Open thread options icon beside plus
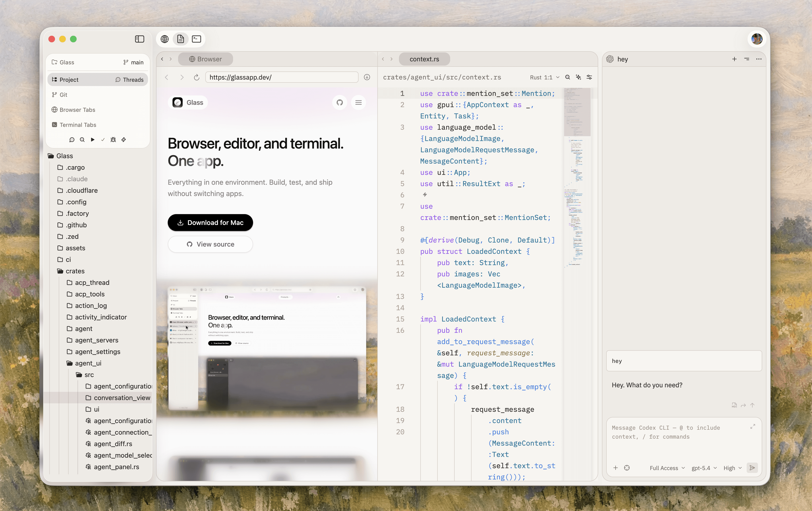Image resolution: width=812 pixels, height=511 pixels. [747, 59]
